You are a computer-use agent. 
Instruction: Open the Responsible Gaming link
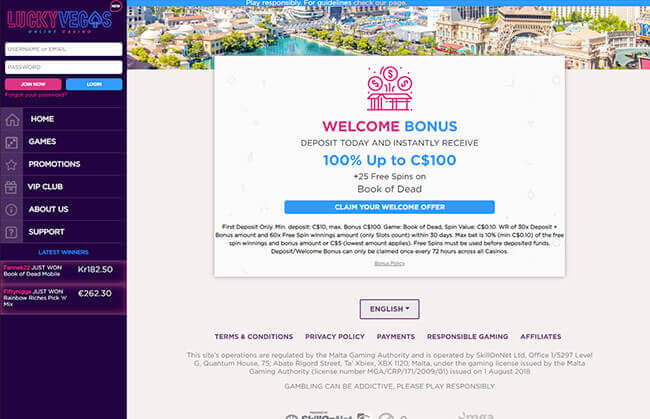[x=467, y=337]
